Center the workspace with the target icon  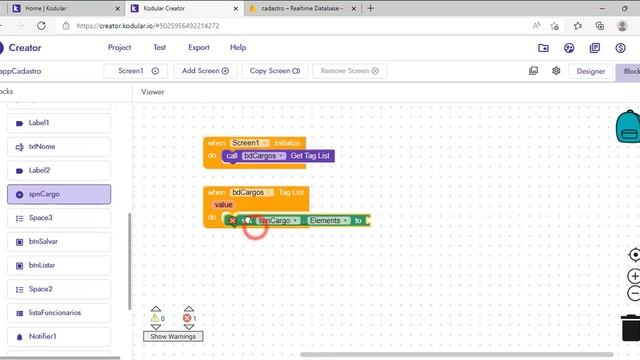[634, 255]
